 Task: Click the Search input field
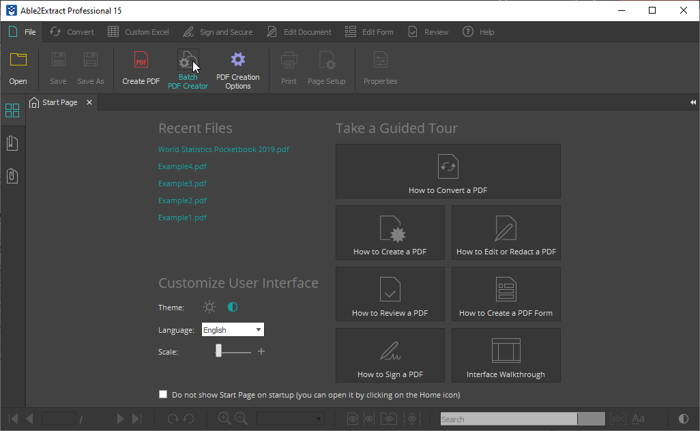pyautogui.click(x=507, y=419)
